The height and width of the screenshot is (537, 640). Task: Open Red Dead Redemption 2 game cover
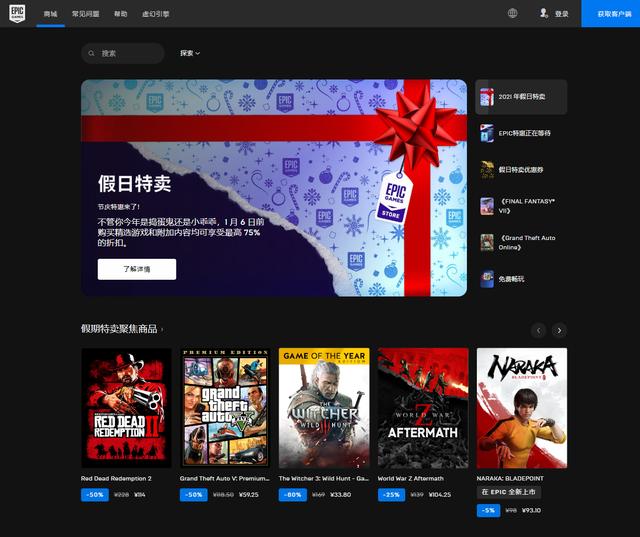click(126, 408)
